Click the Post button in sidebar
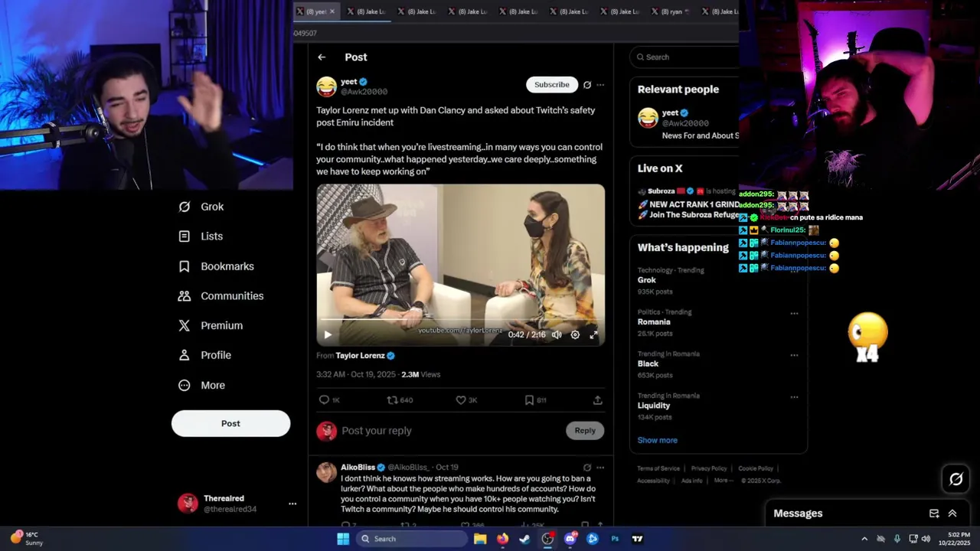This screenshot has height=551, width=980. pyautogui.click(x=230, y=423)
